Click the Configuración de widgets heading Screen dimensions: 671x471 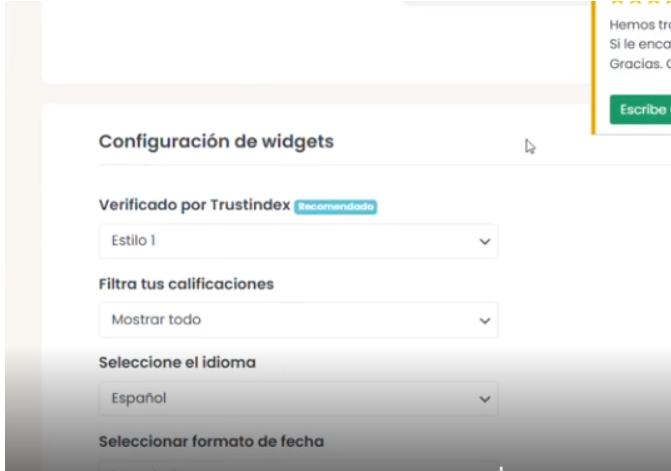pyautogui.click(x=216, y=142)
